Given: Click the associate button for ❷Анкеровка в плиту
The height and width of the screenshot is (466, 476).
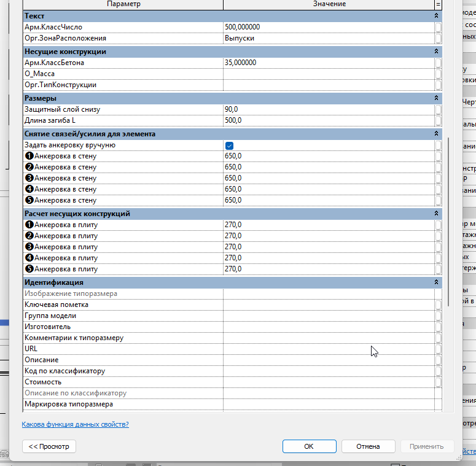Looking at the screenshot, I should (438, 236).
